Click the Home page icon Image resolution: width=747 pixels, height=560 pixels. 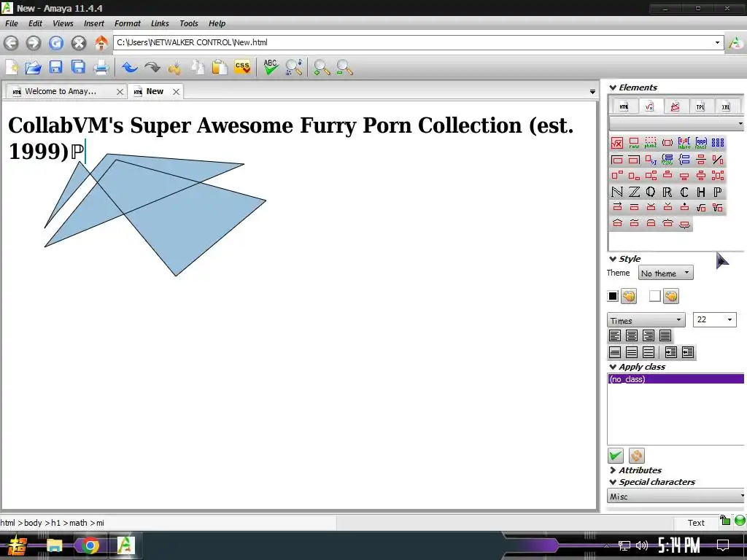click(x=101, y=43)
